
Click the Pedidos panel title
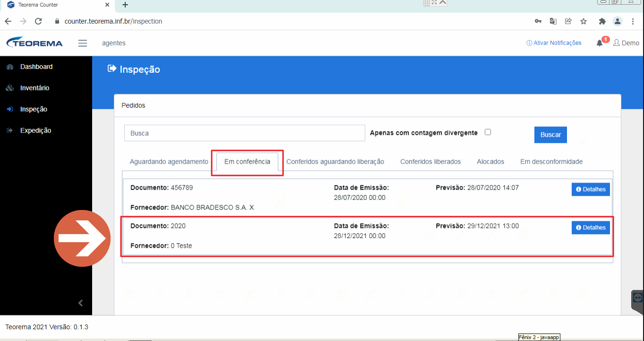tap(133, 105)
